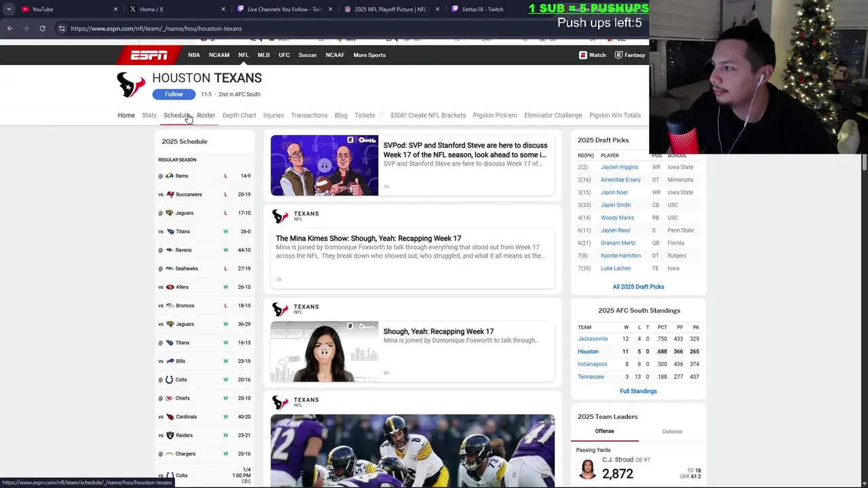Click Chiefs logo in schedule
The width and height of the screenshot is (868, 488).
[x=170, y=398]
